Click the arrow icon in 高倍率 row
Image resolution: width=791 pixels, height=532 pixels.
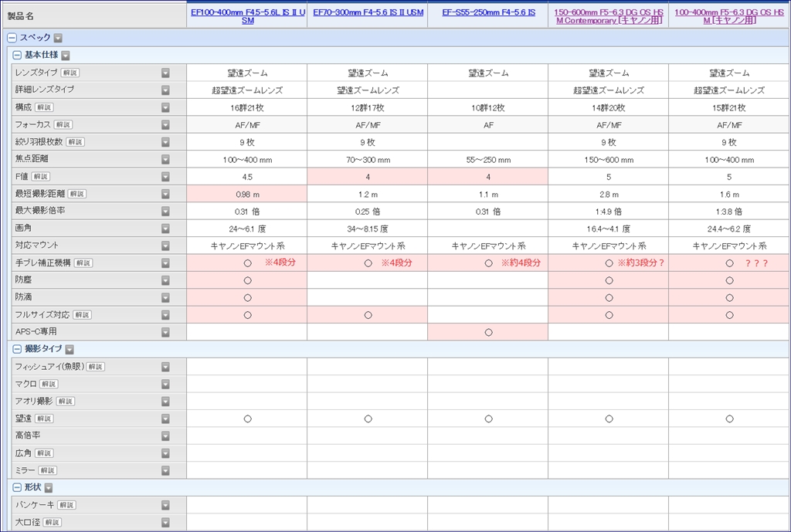click(165, 436)
